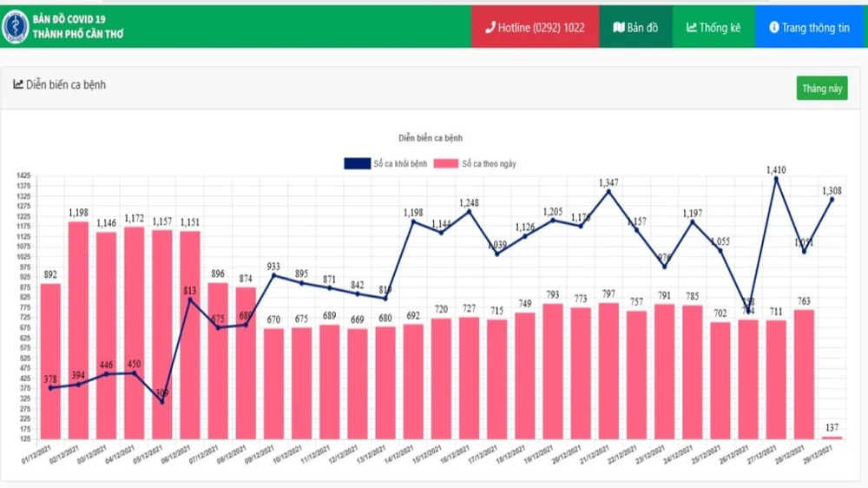This screenshot has height=488, width=868.
Task: Select the small 137 bar for 29/12/2021
Action: (x=832, y=437)
